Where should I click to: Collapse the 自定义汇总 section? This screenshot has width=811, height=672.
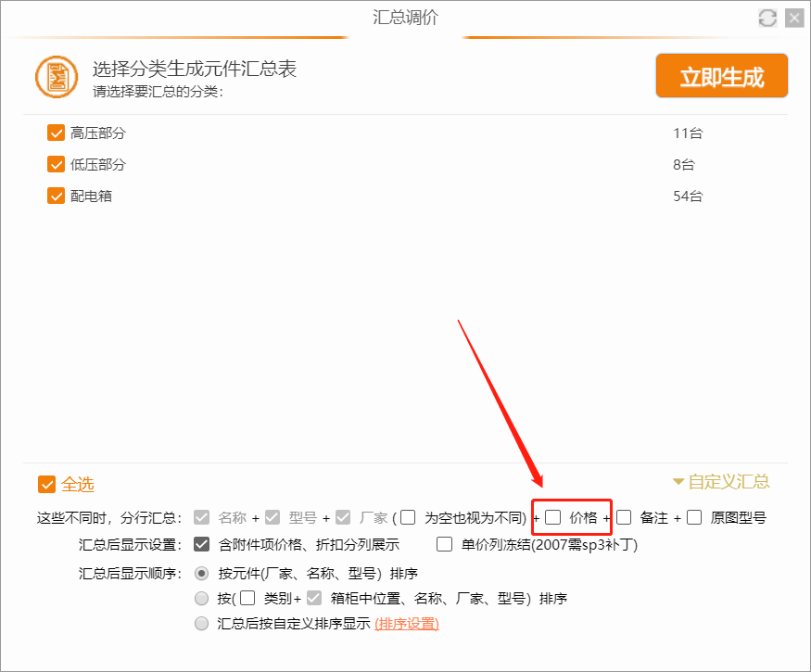tap(720, 482)
